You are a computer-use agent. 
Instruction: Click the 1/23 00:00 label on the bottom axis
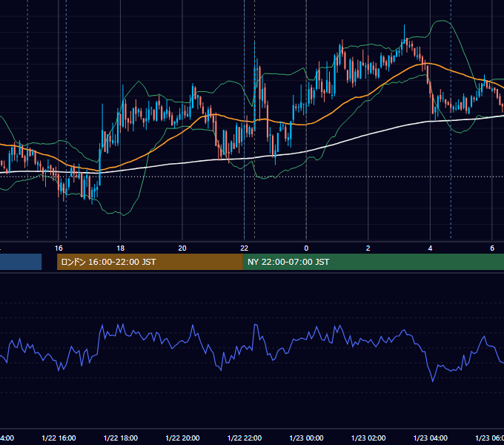tap(306, 438)
